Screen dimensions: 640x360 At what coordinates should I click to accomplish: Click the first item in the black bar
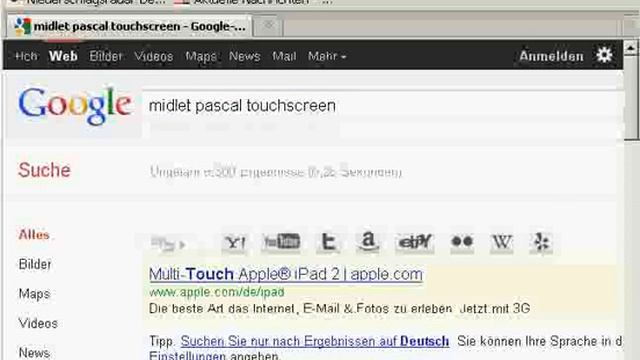pyautogui.click(x=26, y=56)
